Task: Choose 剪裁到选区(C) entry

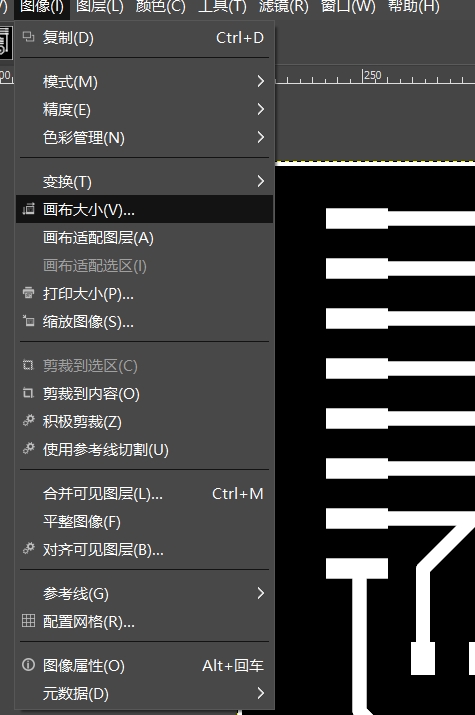Action: (x=144, y=366)
